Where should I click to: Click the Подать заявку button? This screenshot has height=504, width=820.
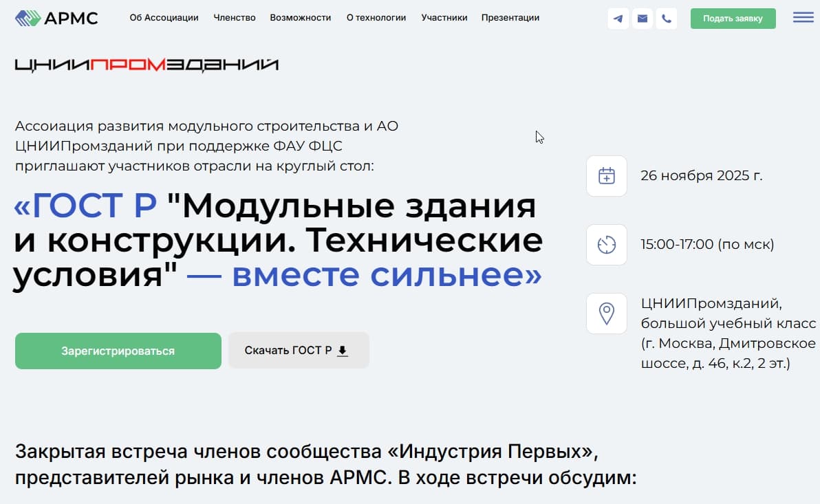pos(733,19)
